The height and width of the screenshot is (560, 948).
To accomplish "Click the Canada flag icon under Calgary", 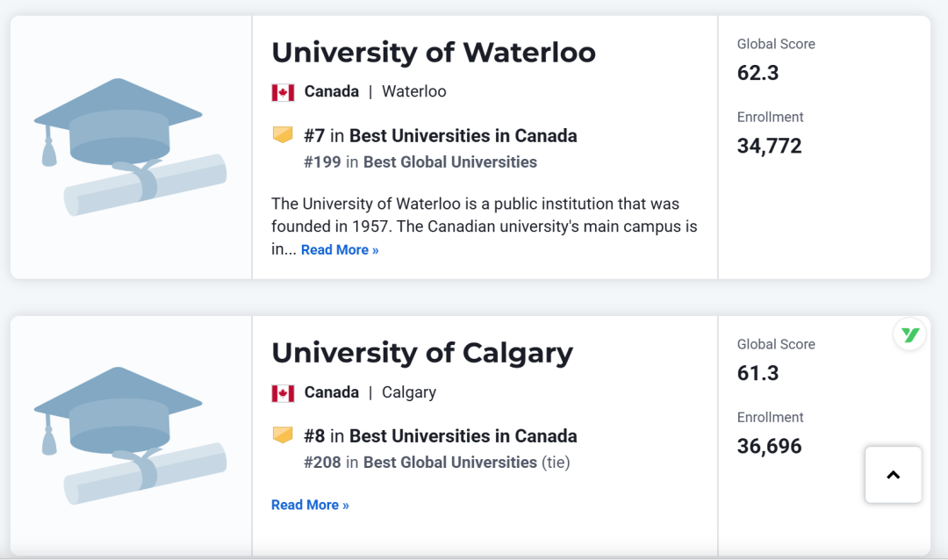I will [283, 393].
